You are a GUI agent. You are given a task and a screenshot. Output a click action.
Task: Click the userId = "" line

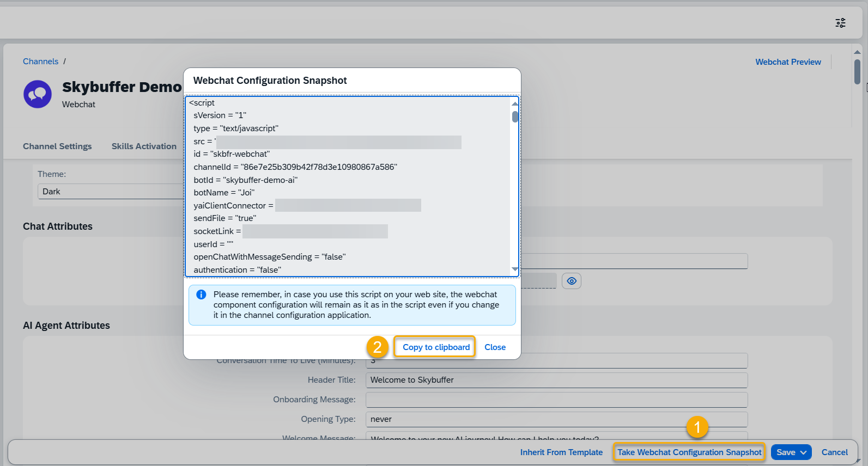click(214, 244)
